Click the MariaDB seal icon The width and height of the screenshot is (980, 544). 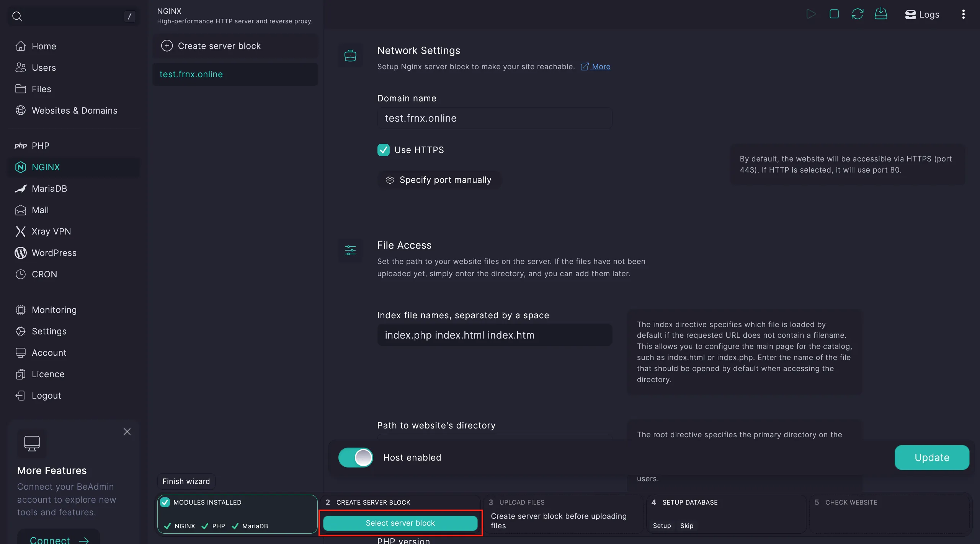21,189
